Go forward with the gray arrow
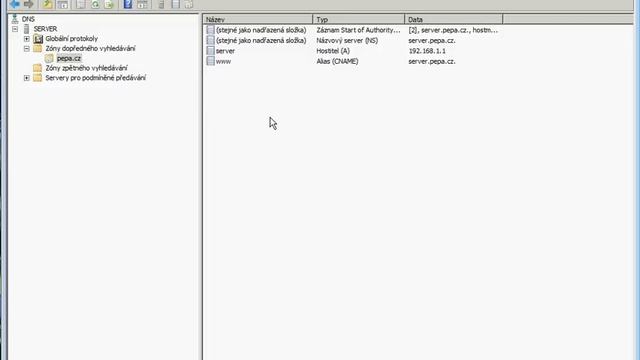The image size is (640, 360). 29,4
